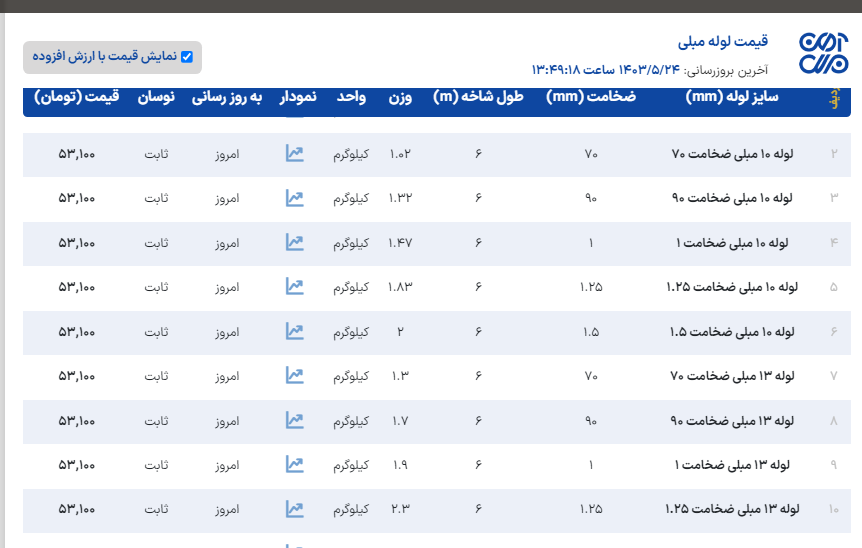Toggle نمایش قیمت با ارزش افزوده checkbox
Screen dimensions: 862x548
(x=187, y=57)
